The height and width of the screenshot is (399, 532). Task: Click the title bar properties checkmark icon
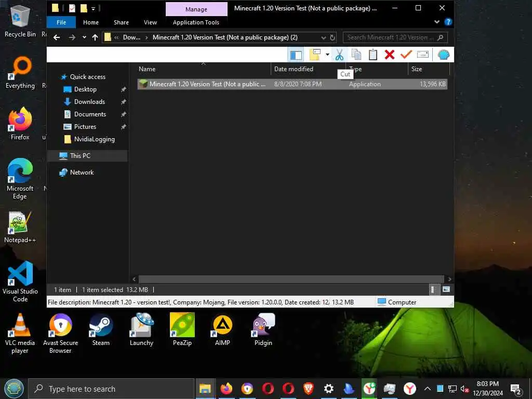point(72,8)
